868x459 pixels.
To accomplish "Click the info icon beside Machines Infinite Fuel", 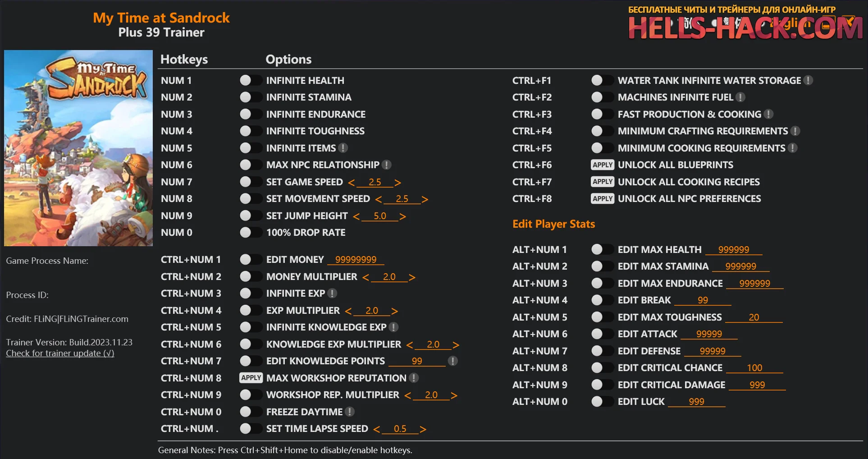I will pyautogui.click(x=740, y=97).
